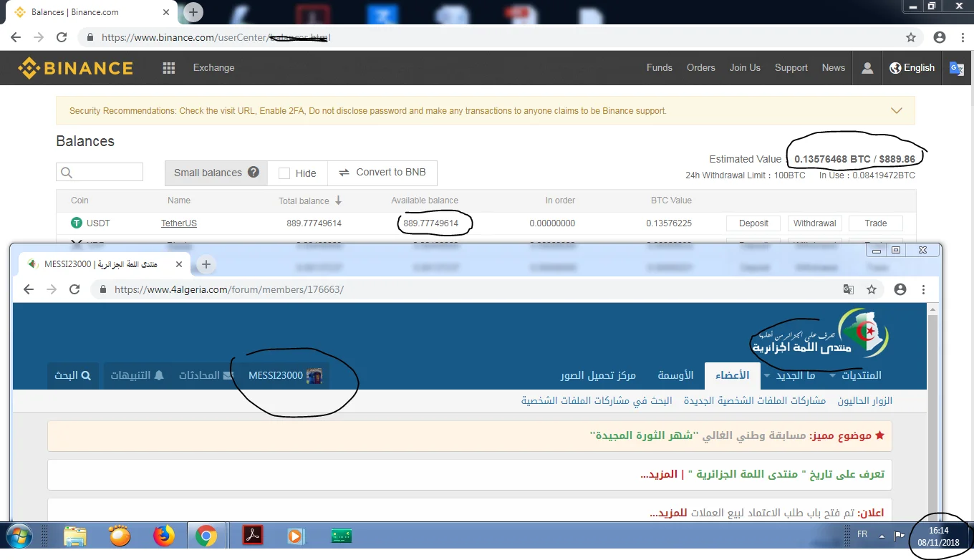Open Windows Start menu
The height and width of the screenshot is (560, 974).
point(18,536)
